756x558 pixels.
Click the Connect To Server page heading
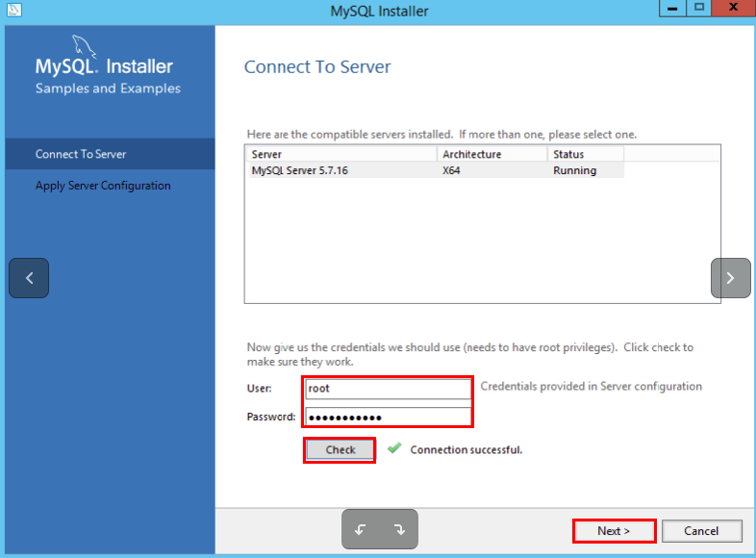pos(317,67)
